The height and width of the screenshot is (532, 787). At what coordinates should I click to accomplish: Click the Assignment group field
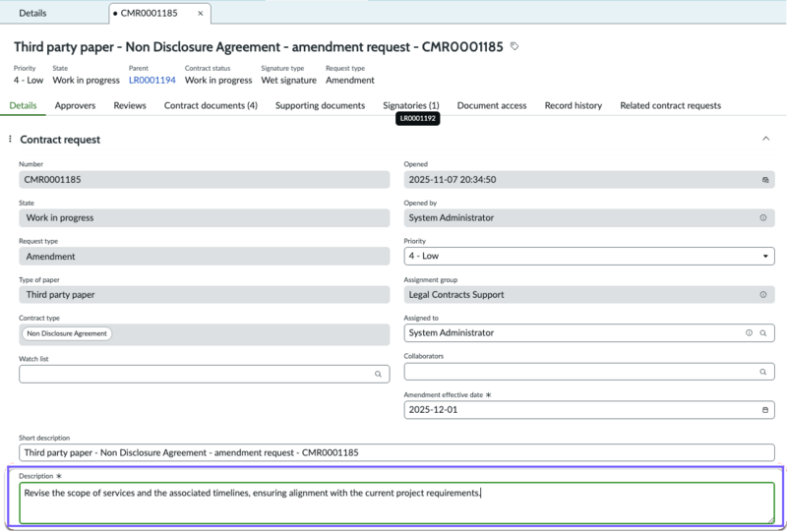point(588,295)
